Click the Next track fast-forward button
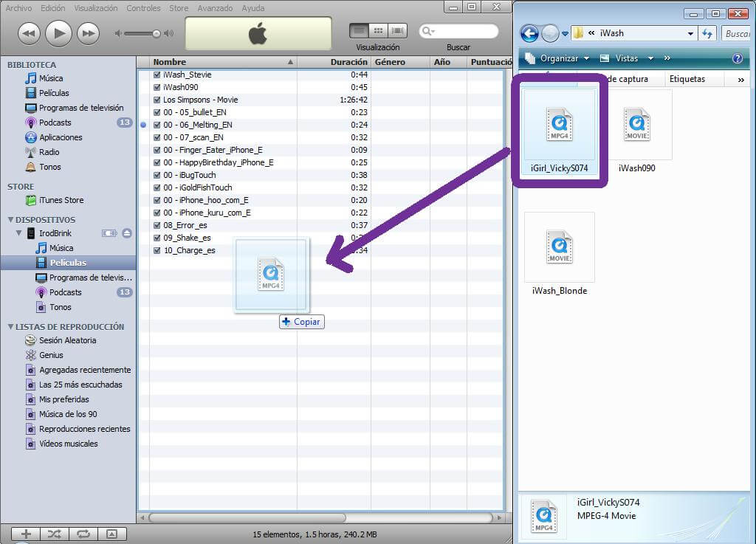Screen dimensions: 756x544 (89, 34)
